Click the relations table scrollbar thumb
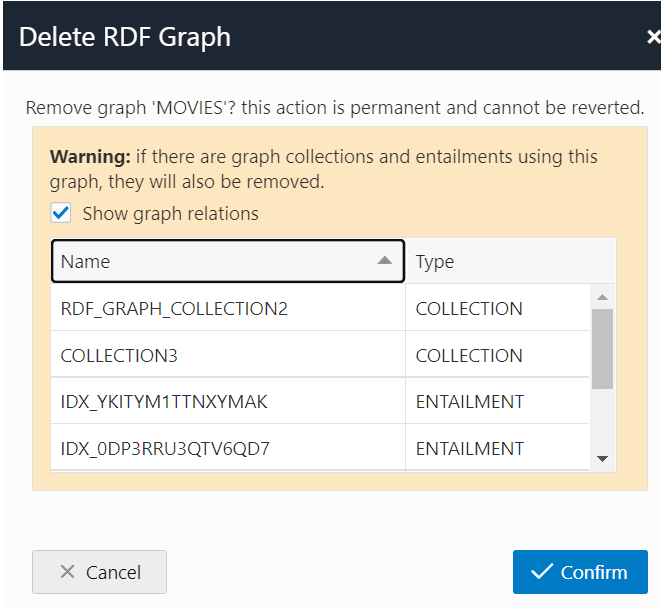661x608 pixels. (x=602, y=347)
